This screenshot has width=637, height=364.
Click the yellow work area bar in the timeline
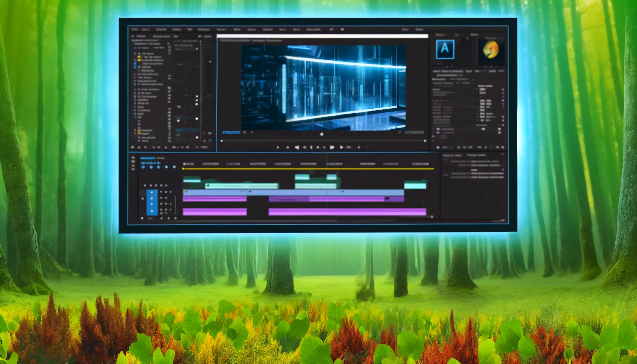(308, 169)
